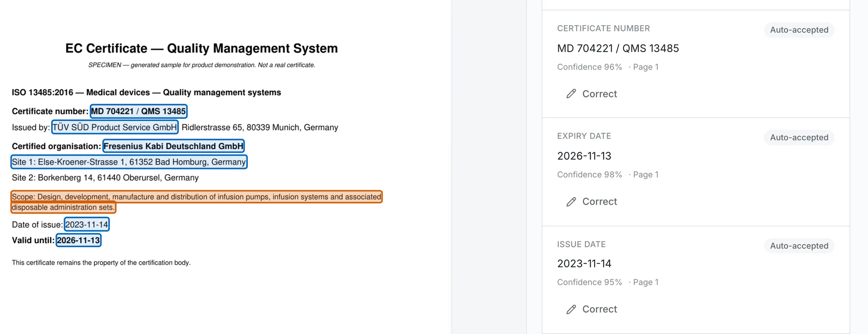Screen dimensions: 868x334
Task: Select highlighted certificate number MD 704221 in document
Action: coord(138,111)
